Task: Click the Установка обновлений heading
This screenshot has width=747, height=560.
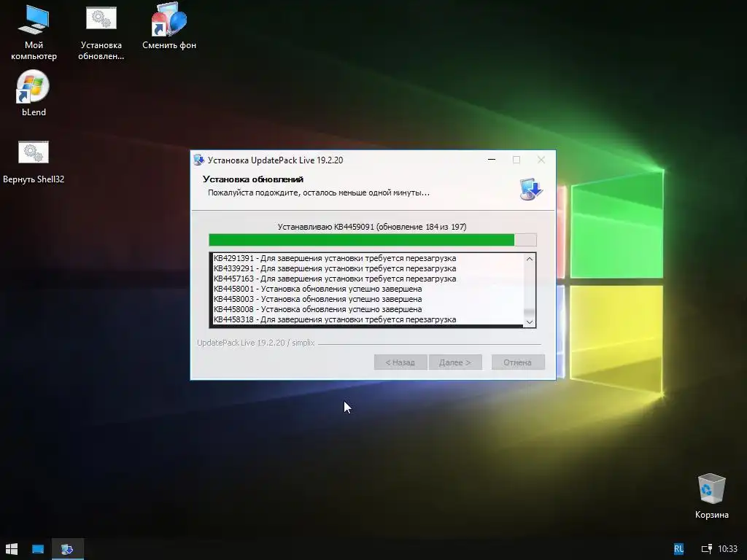Action: click(x=253, y=179)
